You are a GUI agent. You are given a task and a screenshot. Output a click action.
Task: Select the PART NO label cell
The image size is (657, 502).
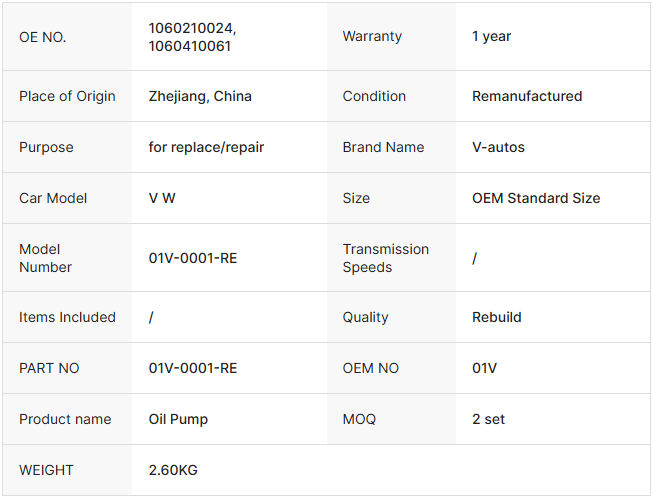49,369
